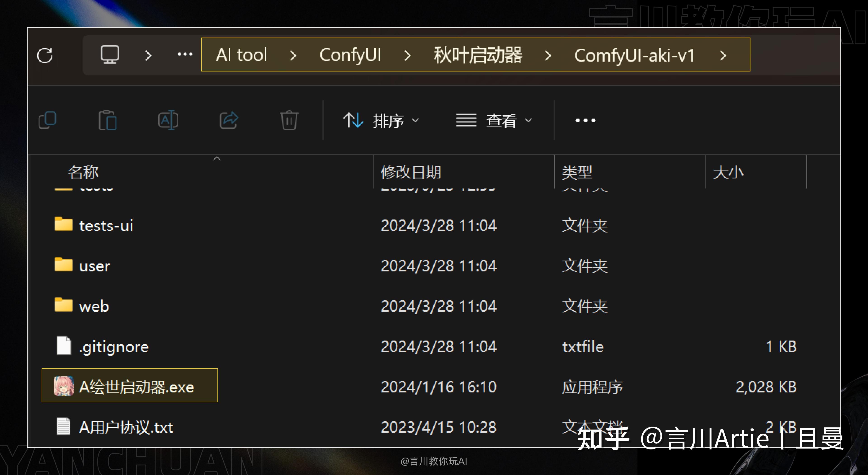The image size is (868, 475).
Task: Click the Copy icon in the toolbar
Action: [x=47, y=120]
